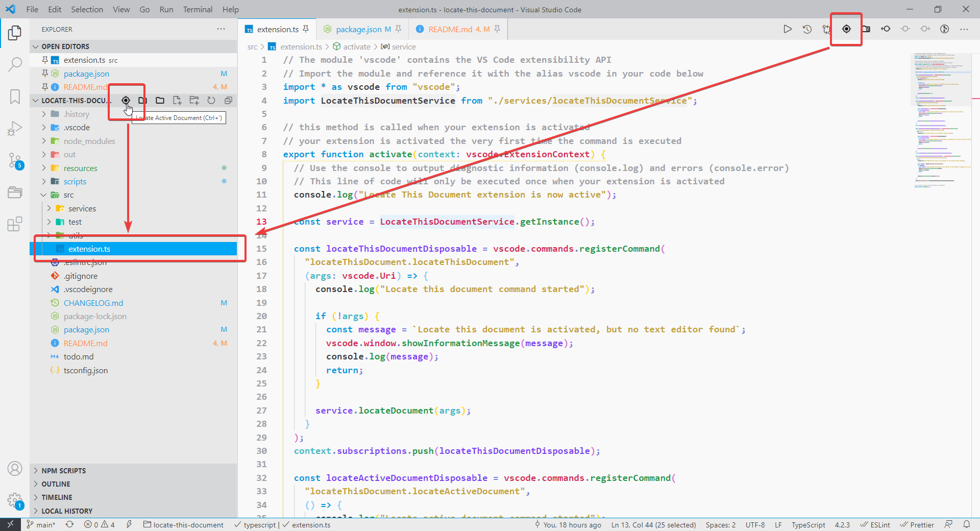Viewport: 980px width, 531px height.
Task: Open the Explorer view in activity bar
Action: coord(15,33)
